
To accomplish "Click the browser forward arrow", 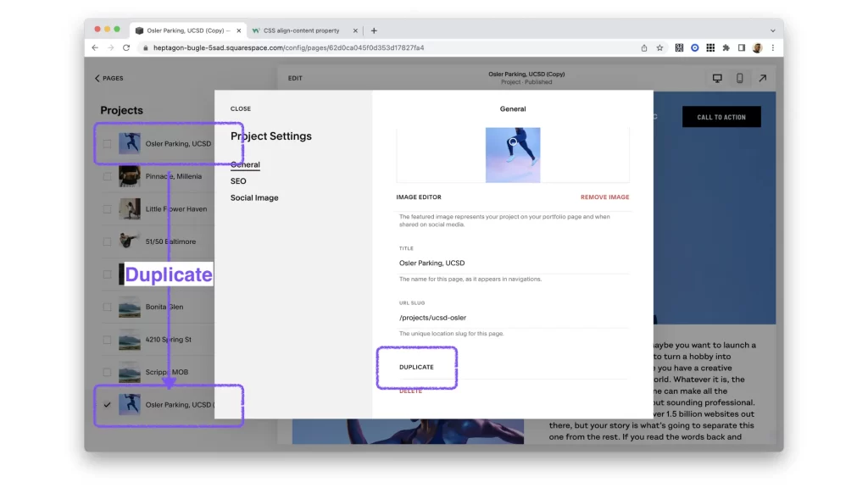I will [111, 47].
